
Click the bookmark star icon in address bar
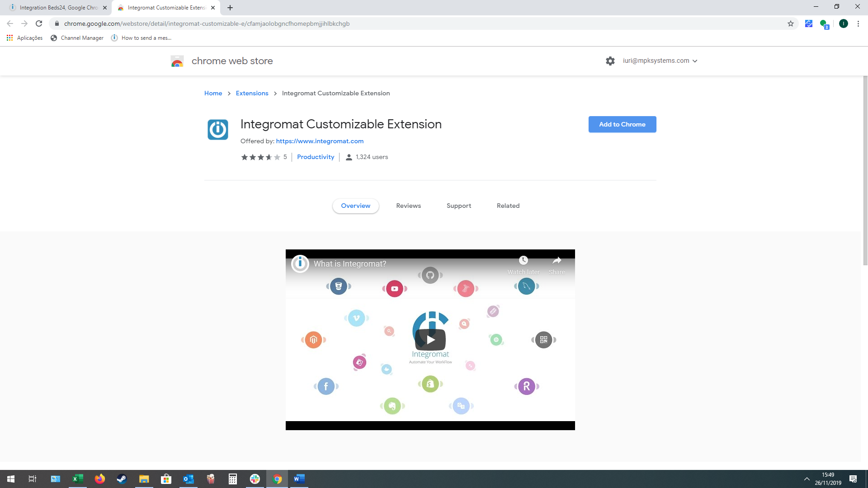(x=791, y=23)
